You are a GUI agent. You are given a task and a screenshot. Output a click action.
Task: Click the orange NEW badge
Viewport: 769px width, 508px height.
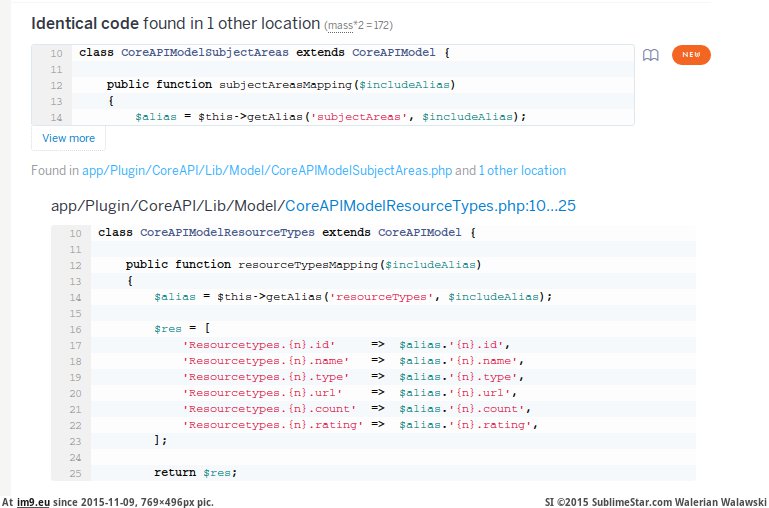691,55
